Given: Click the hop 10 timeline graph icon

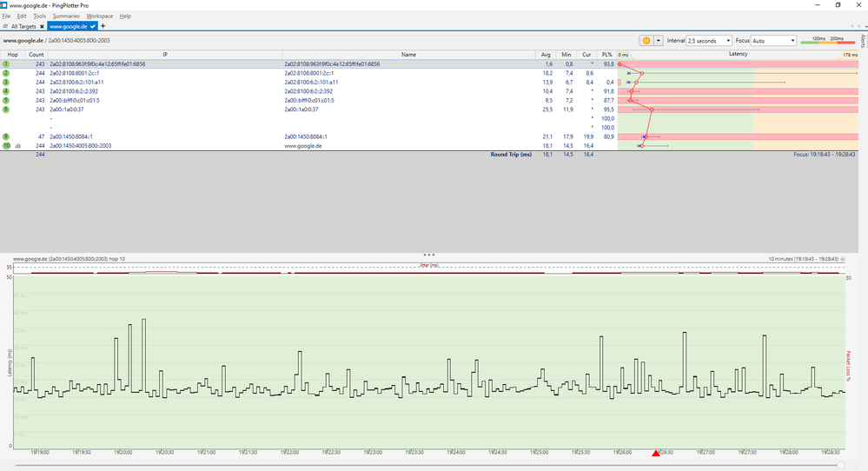Looking at the screenshot, I should pos(18,146).
